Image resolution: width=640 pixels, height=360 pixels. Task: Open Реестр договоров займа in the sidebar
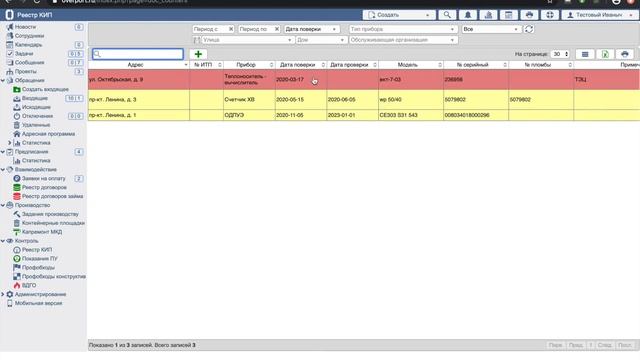click(52, 197)
